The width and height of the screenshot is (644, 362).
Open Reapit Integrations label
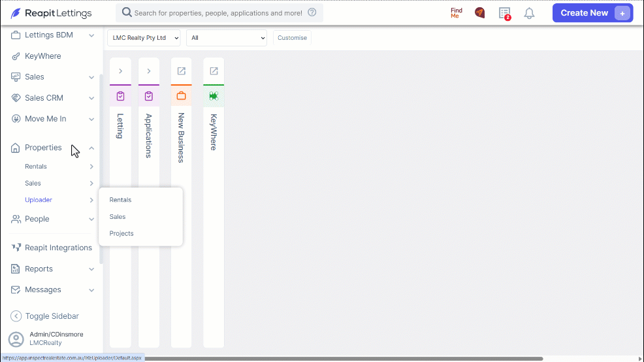(x=58, y=248)
